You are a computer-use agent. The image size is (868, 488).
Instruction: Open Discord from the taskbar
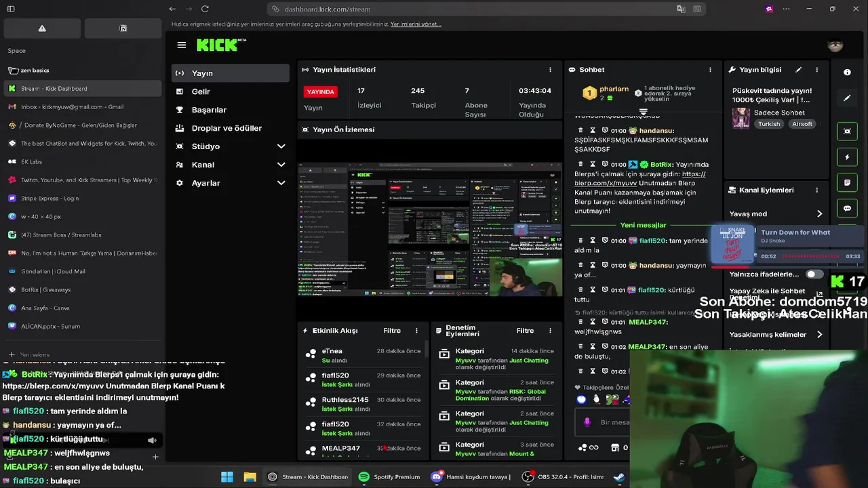(x=471, y=476)
